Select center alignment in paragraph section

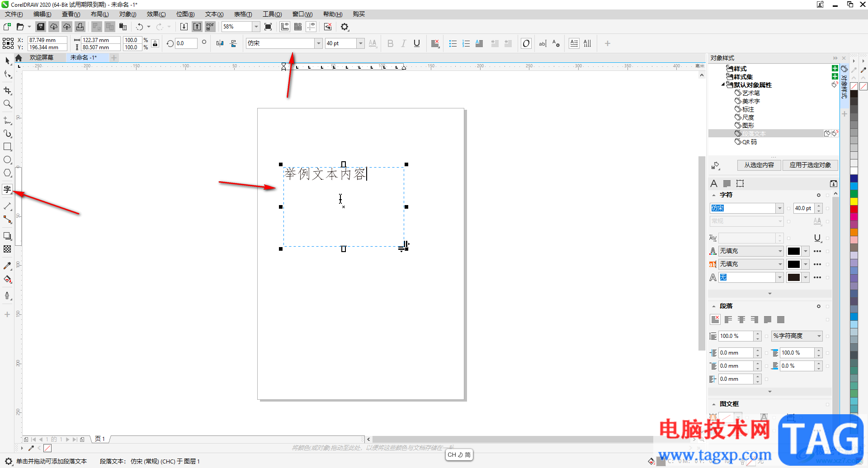click(741, 320)
